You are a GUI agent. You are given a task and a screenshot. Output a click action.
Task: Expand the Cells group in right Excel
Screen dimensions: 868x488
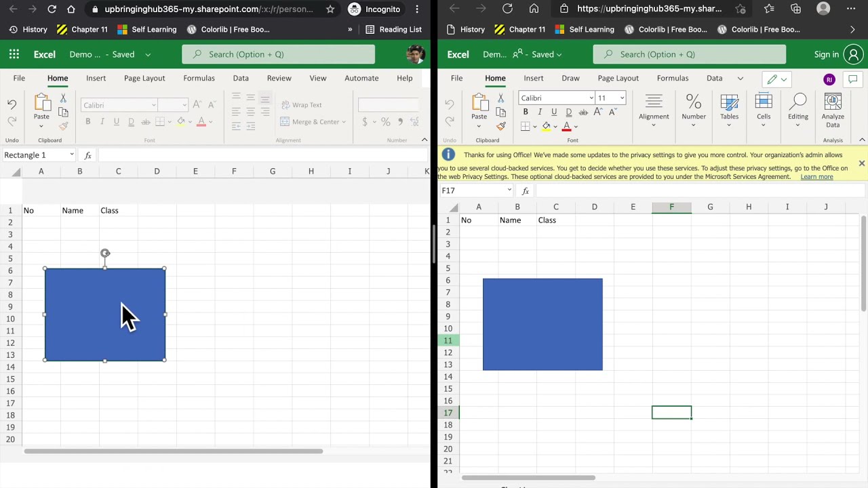(764, 110)
